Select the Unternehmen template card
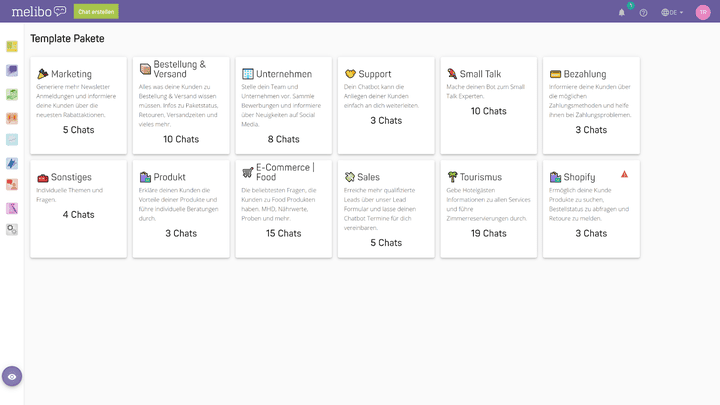720x405 pixels. tap(283, 105)
